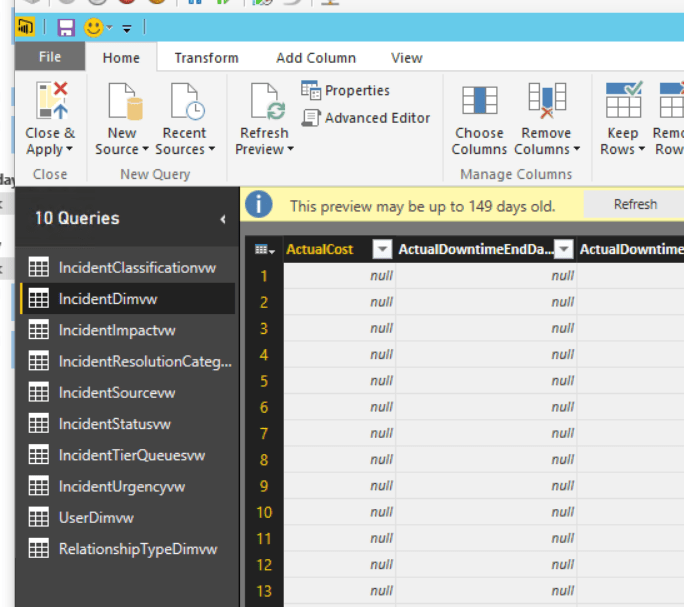This screenshot has height=607, width=684.
Task: Open the Advanced Editor
Action: [x=366, y=118]
